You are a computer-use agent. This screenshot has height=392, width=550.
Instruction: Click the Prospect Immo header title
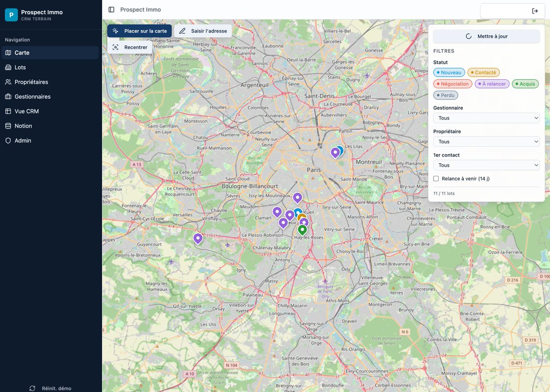pos(141,10)
